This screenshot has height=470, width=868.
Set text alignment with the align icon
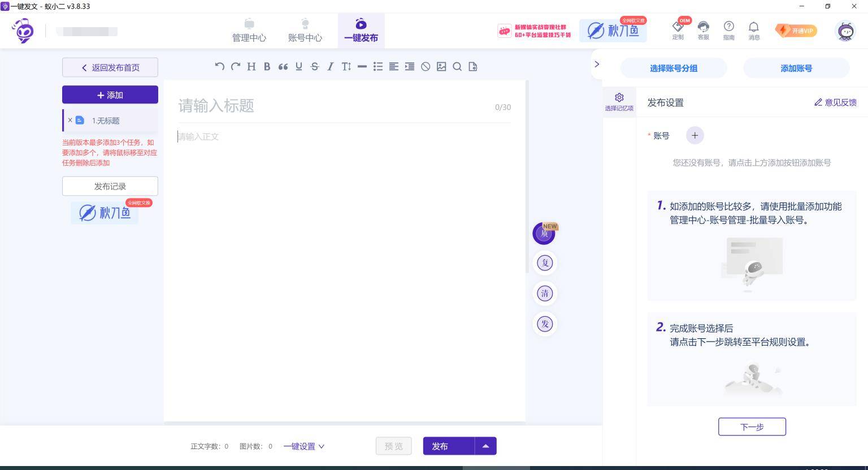(x=394, y=67)
